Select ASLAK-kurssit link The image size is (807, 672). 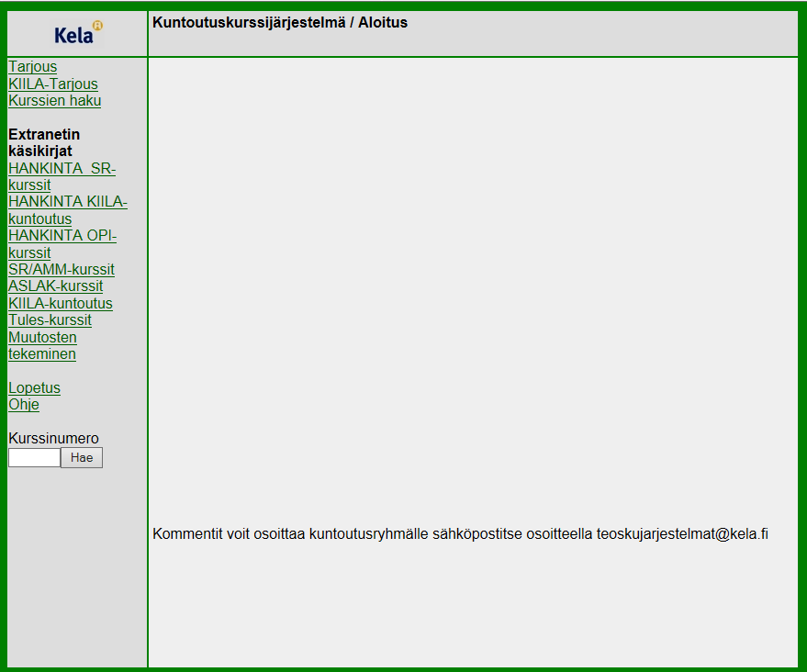point(56,286)
